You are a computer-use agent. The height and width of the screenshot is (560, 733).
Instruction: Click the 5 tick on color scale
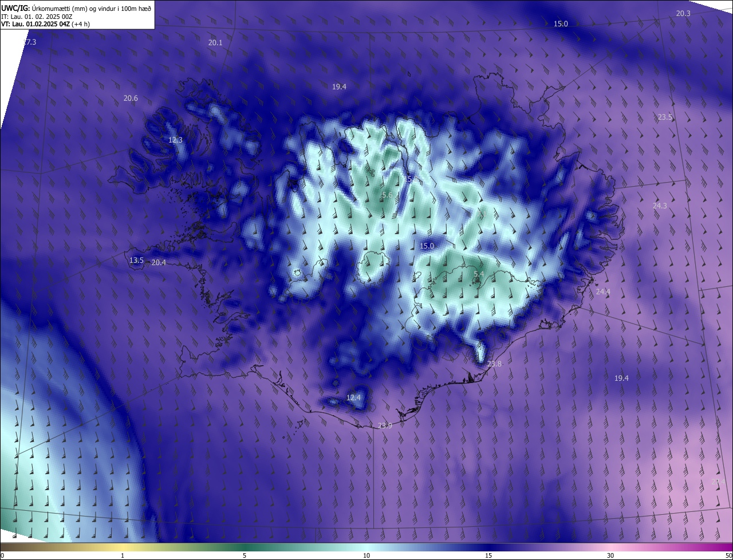pos(245,555)
